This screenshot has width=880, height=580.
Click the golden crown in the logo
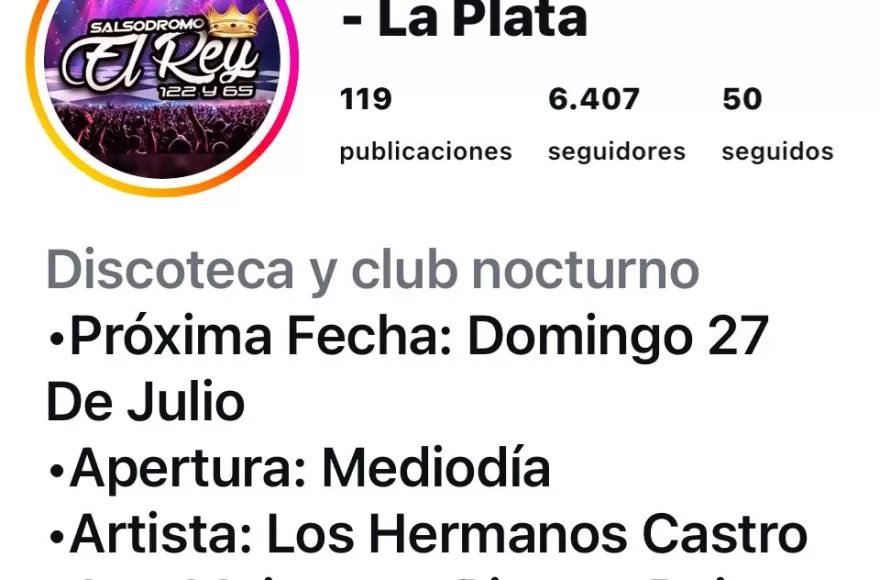click(235, 21)
